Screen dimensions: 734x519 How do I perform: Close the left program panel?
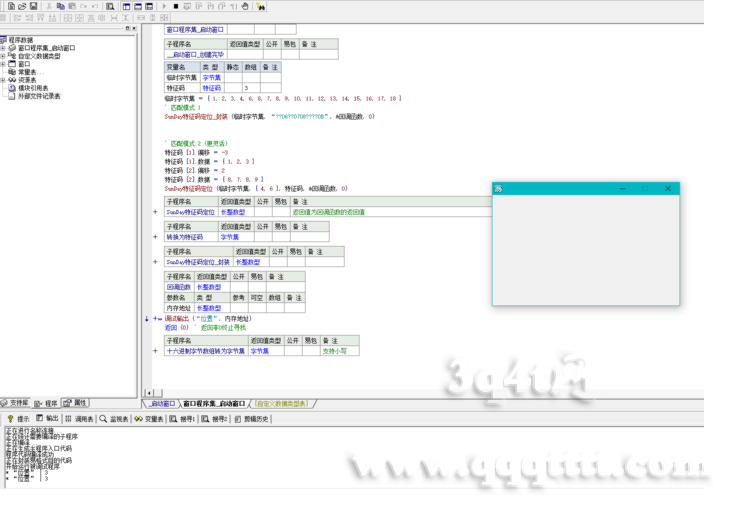(134, 28)
